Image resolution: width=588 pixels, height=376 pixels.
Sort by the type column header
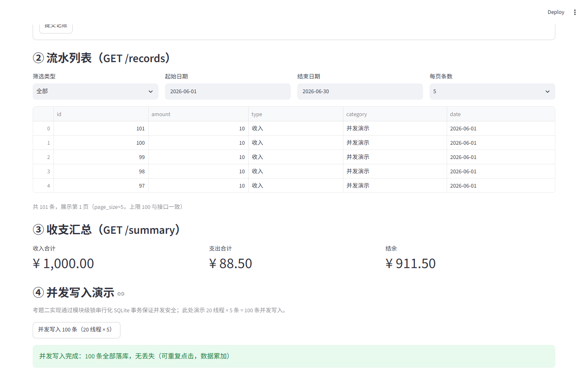(x=296, y=114)
